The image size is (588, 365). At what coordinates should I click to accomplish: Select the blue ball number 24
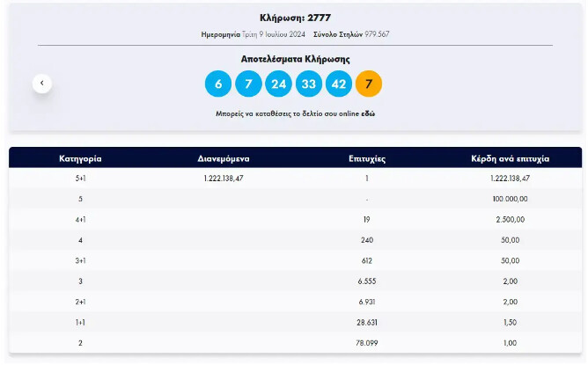[280, 84]
